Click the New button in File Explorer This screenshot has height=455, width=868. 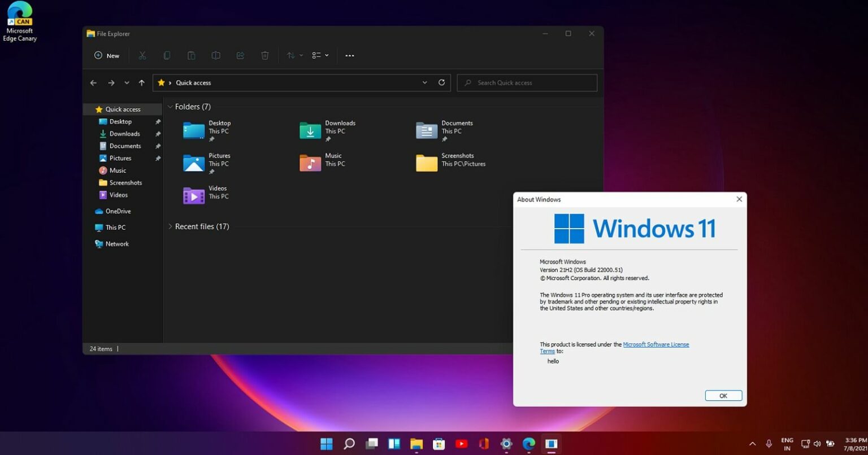pyautogui.click(x=107, y=55)
